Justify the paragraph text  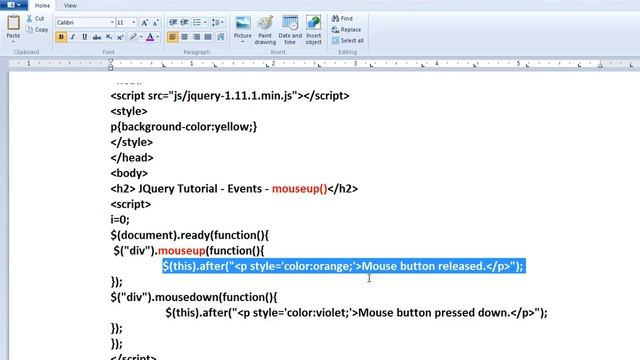(208, 37)
